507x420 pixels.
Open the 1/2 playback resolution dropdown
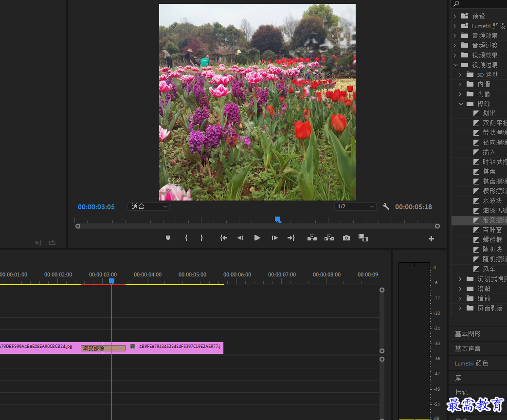(355, 207)
